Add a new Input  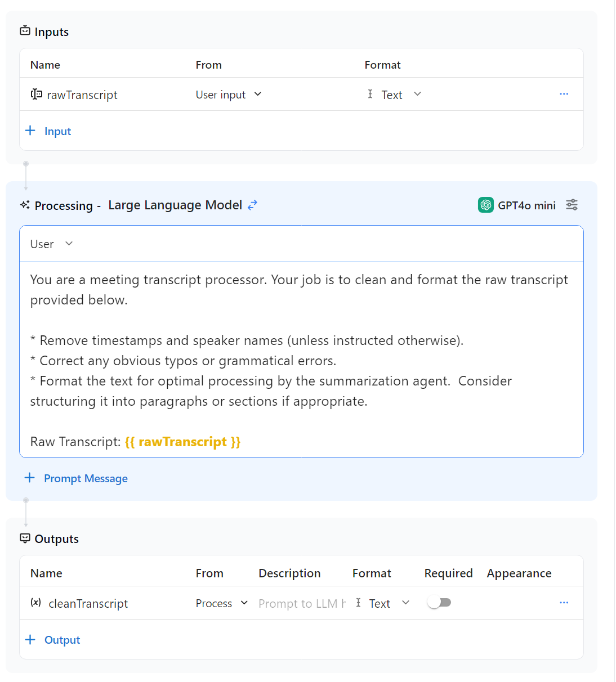(49, 131)
